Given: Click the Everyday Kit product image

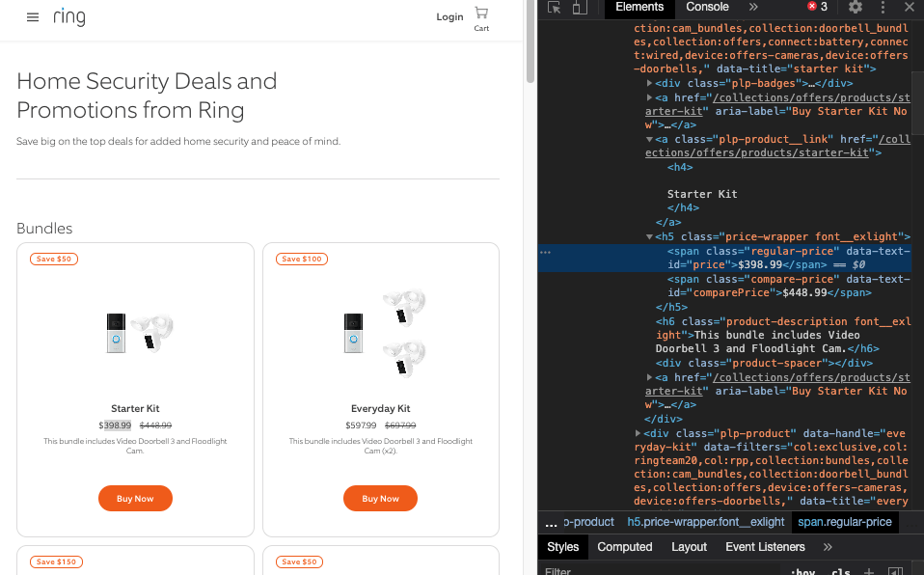Looking at the screenshot, I should pos(384,333).
